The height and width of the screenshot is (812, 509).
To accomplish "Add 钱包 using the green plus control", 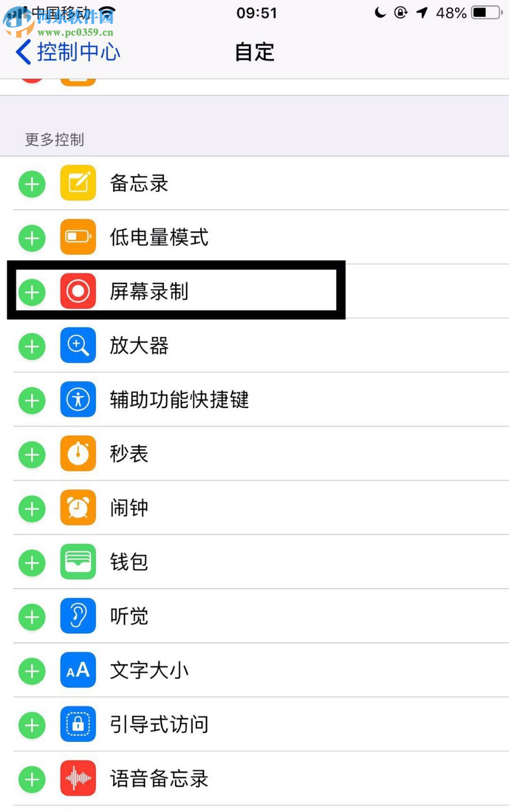I will [x=32, y=562].
